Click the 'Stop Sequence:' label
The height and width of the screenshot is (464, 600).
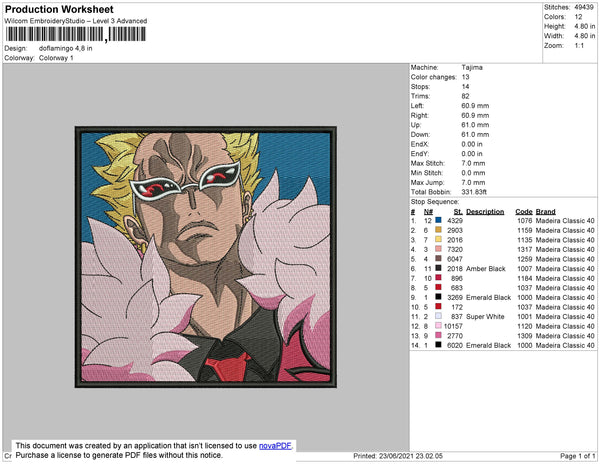435,202
